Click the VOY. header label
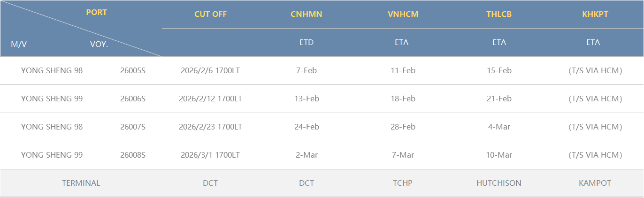Viewport: 644px width, 198px height. 99,45
